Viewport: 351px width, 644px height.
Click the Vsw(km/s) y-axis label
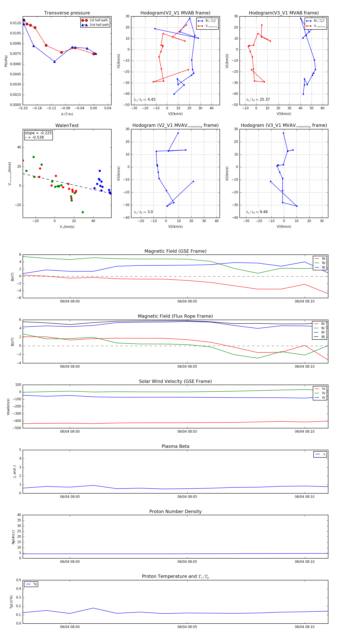coord(8,407)
